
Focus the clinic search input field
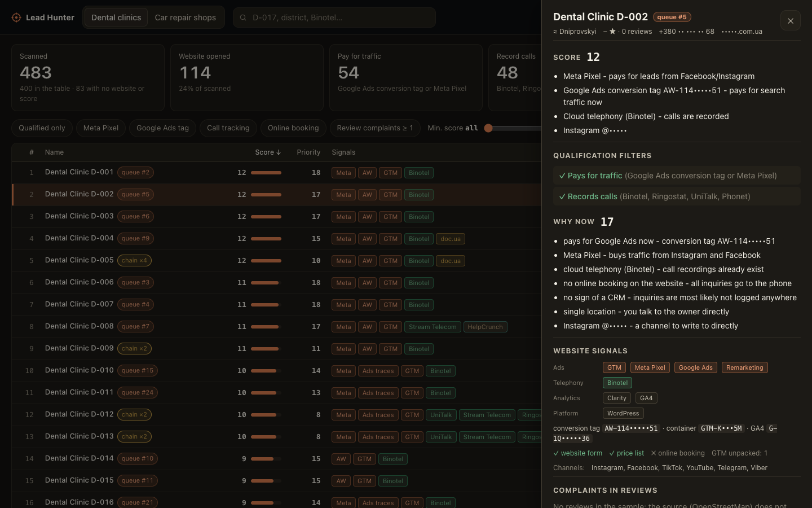334,17
